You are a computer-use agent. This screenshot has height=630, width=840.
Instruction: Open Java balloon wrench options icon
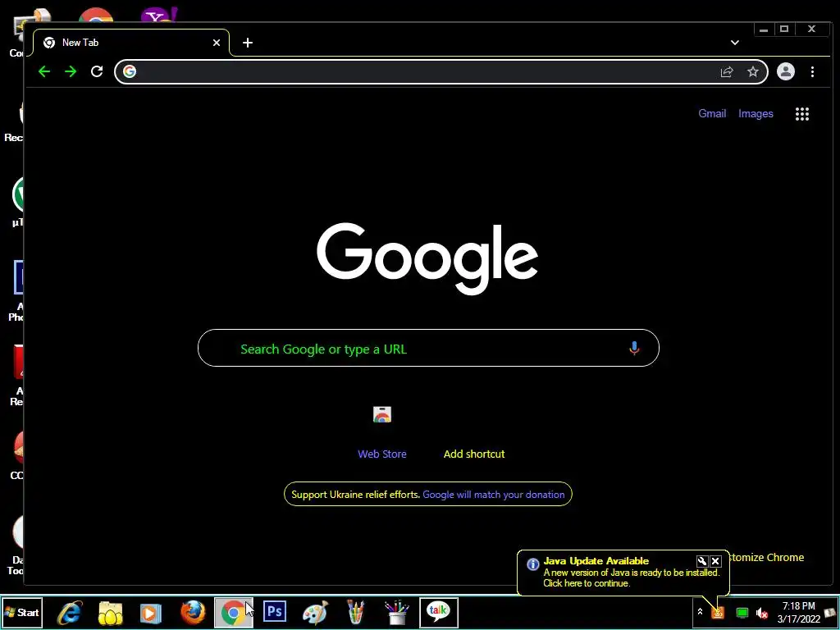(x=702, y=561)
